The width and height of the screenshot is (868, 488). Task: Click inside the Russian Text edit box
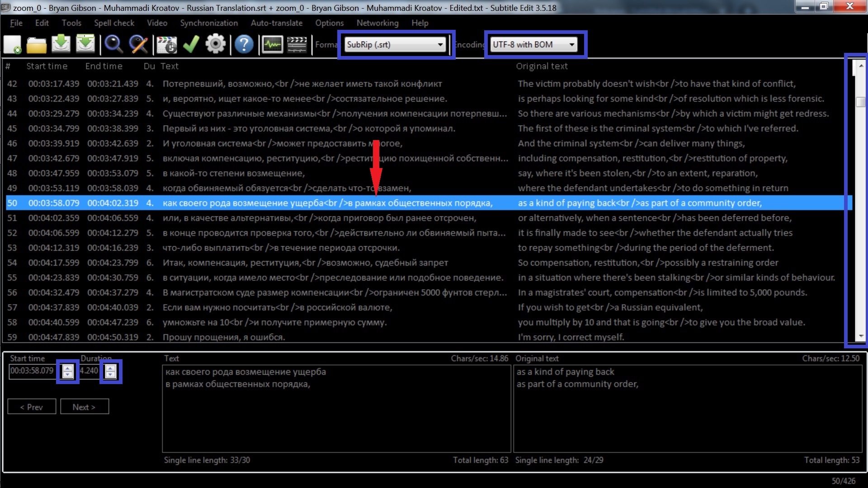(x=336, y=409)
